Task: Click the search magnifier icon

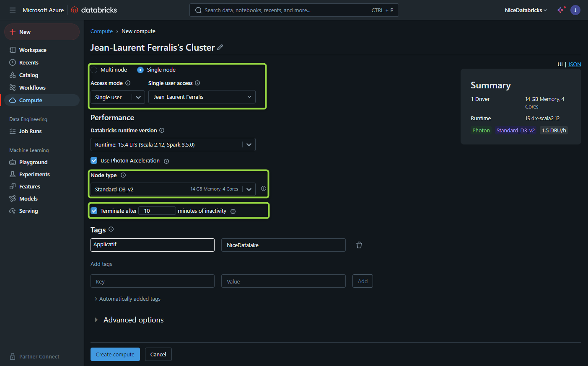Action: pos(198,10)
